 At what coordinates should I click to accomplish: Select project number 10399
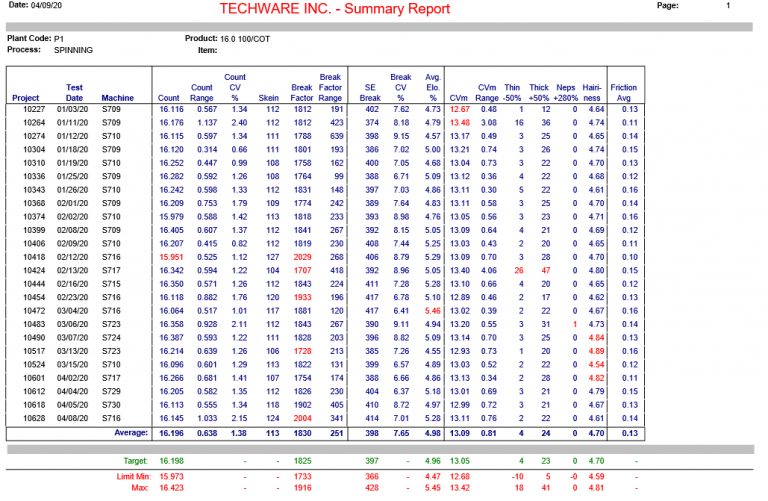click(x=34, y=230)
